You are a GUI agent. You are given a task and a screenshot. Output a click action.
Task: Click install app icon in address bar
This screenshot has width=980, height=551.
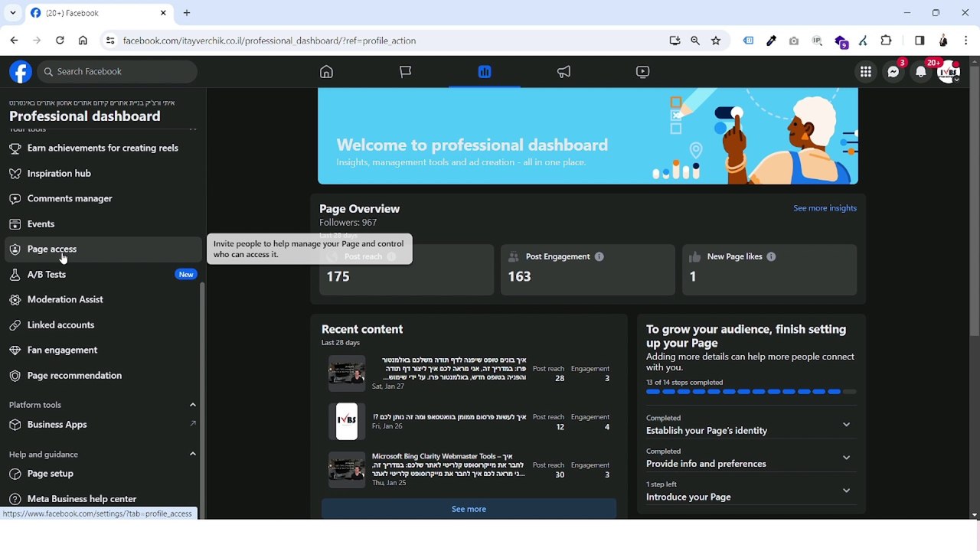(675, 41)
